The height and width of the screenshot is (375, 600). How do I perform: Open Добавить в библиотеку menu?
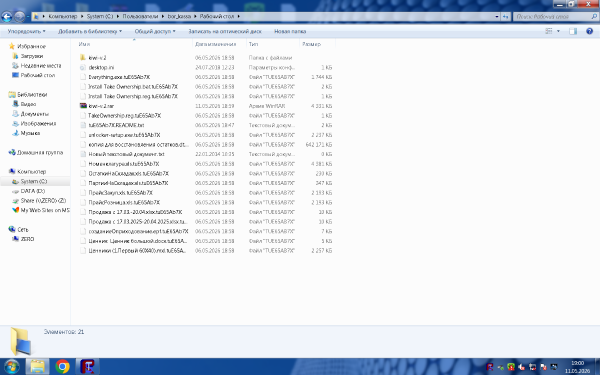point(90,31)
